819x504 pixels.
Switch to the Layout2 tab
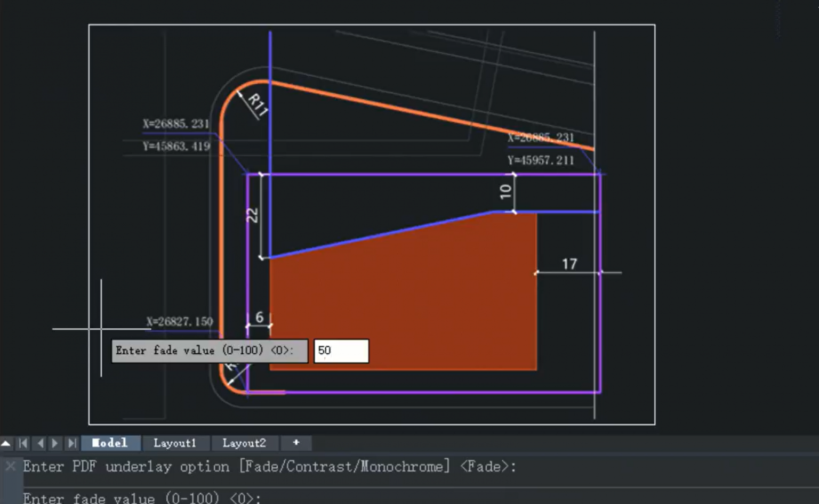coord(245,443)
